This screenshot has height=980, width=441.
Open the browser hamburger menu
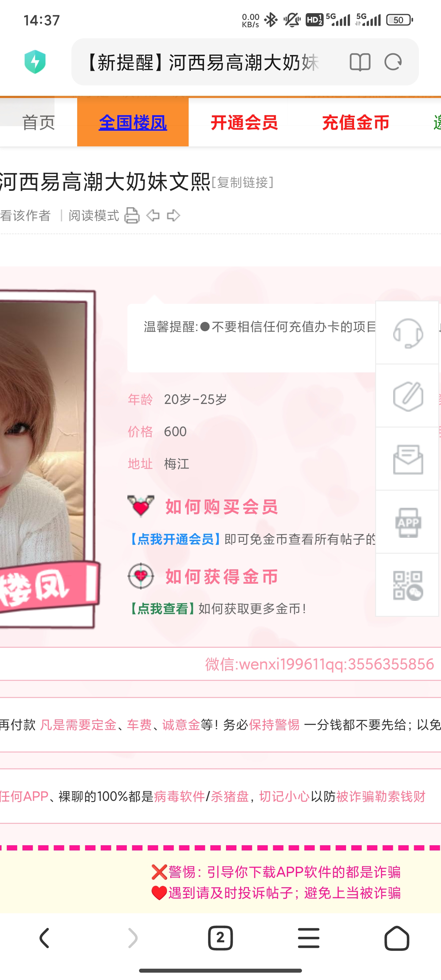309,938
